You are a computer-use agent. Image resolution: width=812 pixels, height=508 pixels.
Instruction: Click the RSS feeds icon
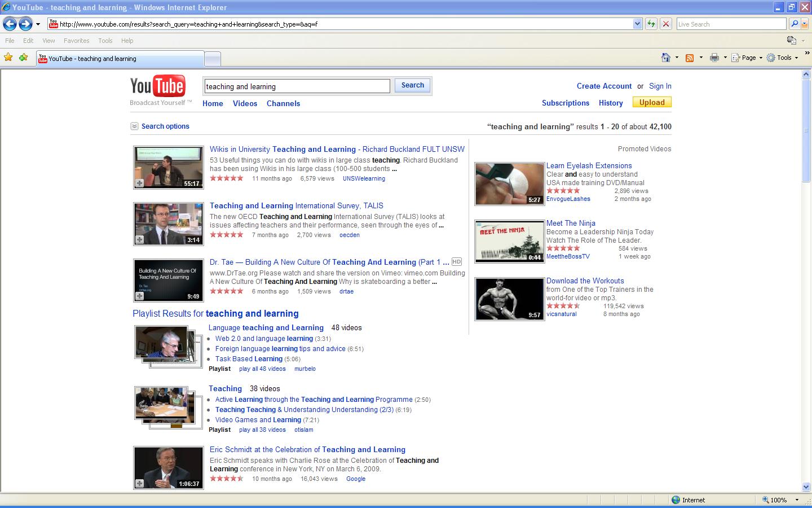tap(689, 58)
